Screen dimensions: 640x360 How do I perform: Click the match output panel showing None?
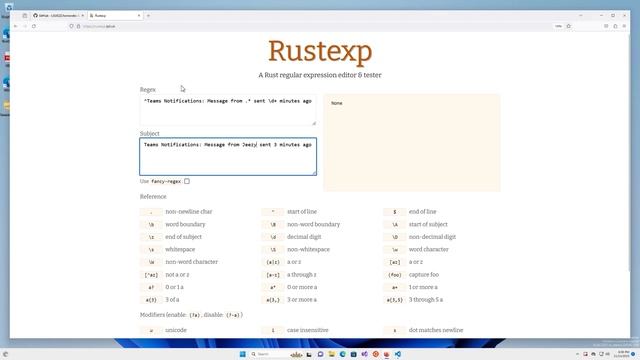pyautogui.click(x=412, y=142)
